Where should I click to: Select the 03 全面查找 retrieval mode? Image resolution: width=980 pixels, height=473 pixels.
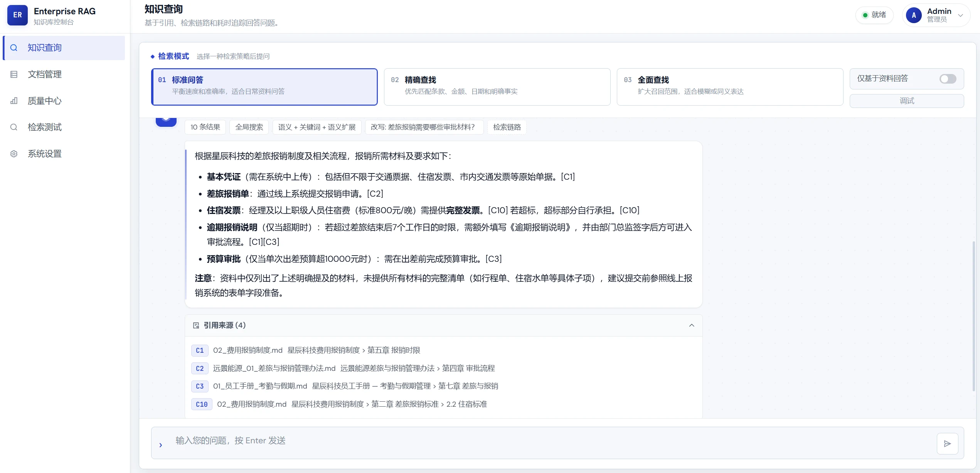tap(730, 87)
